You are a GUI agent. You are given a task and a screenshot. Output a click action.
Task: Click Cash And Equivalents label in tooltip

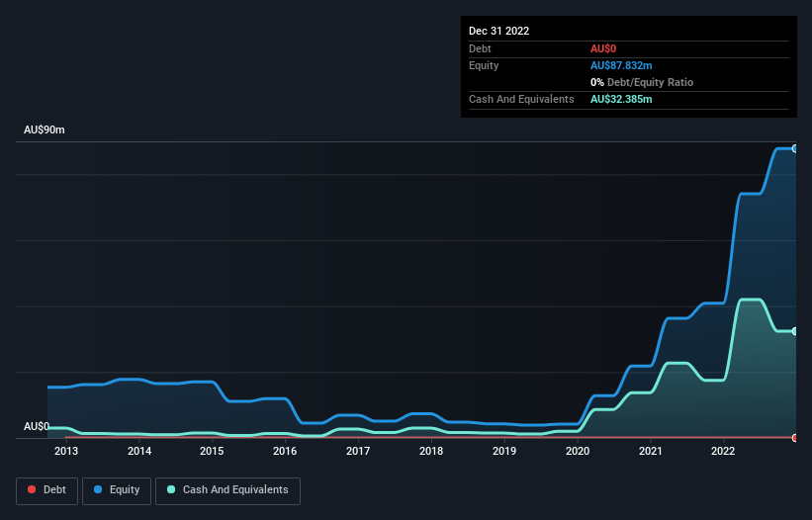pos(521,99)
